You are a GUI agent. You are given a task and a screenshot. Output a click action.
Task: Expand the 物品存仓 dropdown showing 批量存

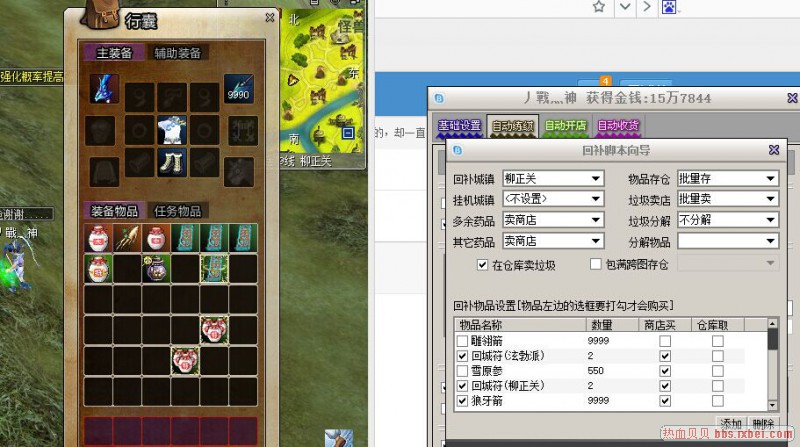727,178
